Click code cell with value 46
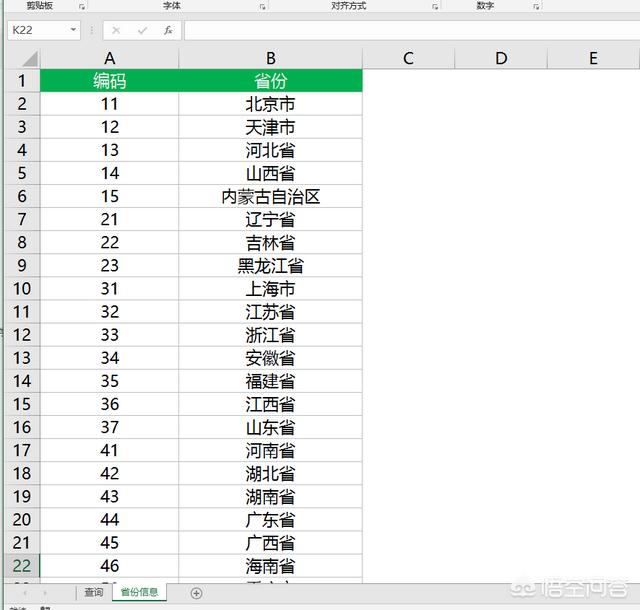Screen dimensions: 640x610 tap(109, 566)
